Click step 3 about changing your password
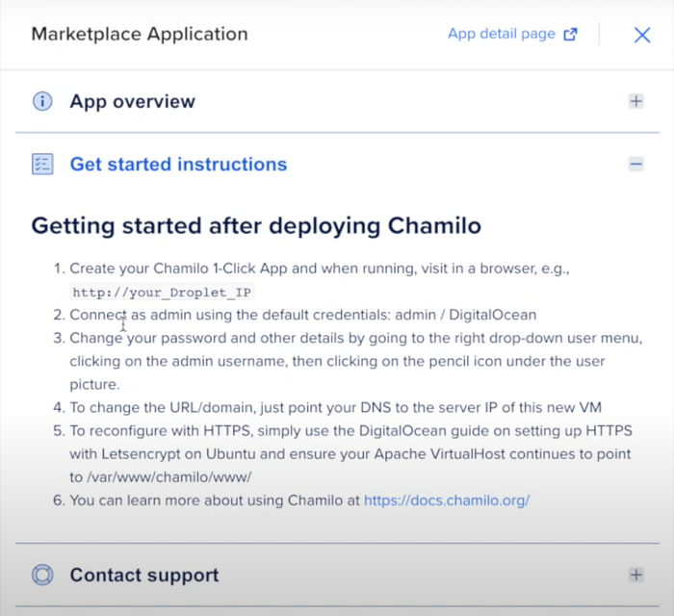Viewport: 674px width, 616px height. click(x=348, y=361)
